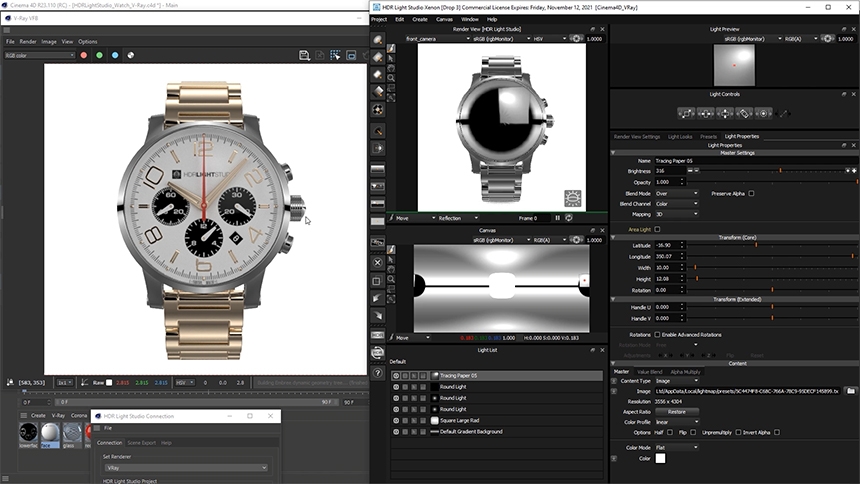Add a gradient background light from the toolbar
The height and width of the screenshot is (484, 860).
tap(377, 169)
